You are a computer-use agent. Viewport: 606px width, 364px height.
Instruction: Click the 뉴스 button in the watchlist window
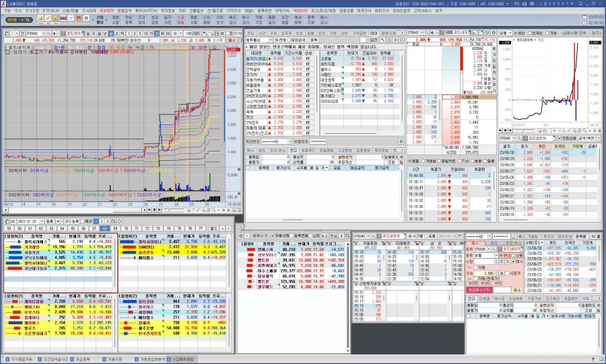point(325,236)
